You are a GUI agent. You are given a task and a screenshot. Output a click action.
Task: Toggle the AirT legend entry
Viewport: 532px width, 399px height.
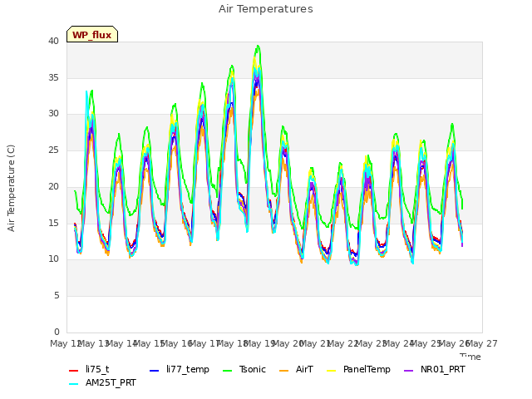pyautogui.click(x=296, y=369)
